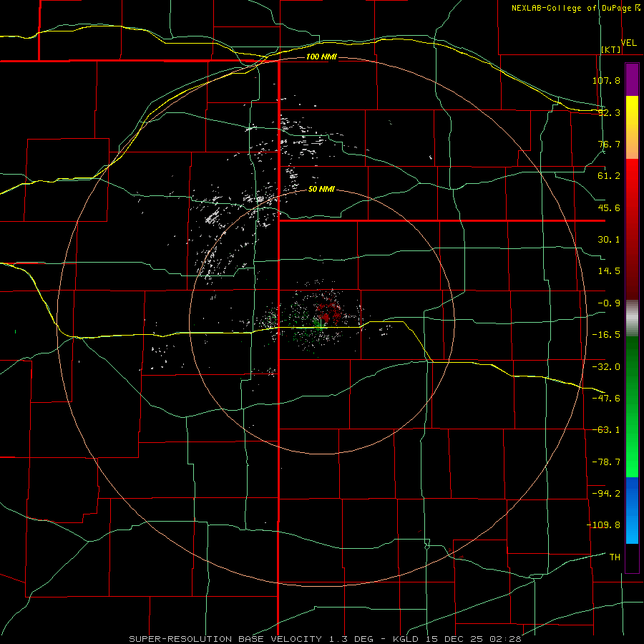Viewport: 644px width, 644px height.
Task: Click the 50 NMI range ring label
Action: pos(321,189)
